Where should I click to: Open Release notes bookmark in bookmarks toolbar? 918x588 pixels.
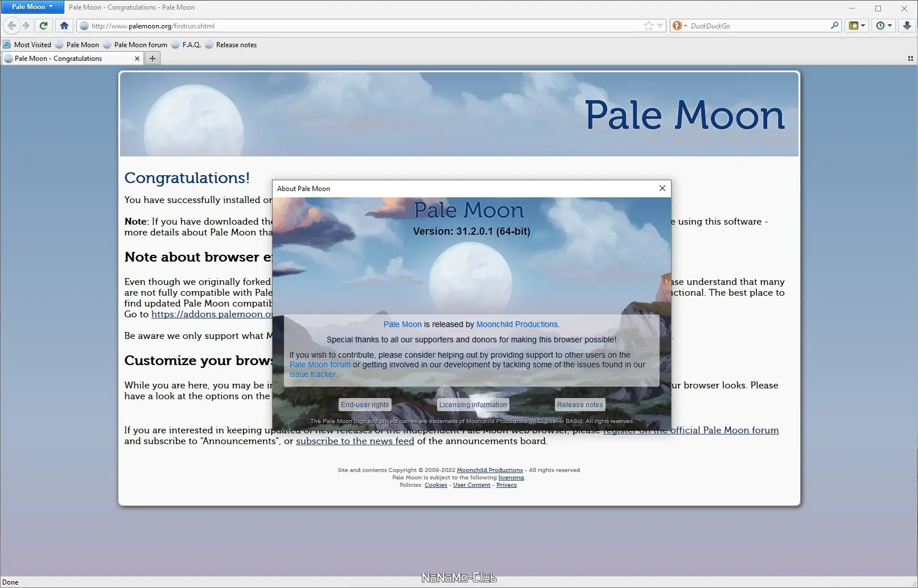(x=230, y=45)
